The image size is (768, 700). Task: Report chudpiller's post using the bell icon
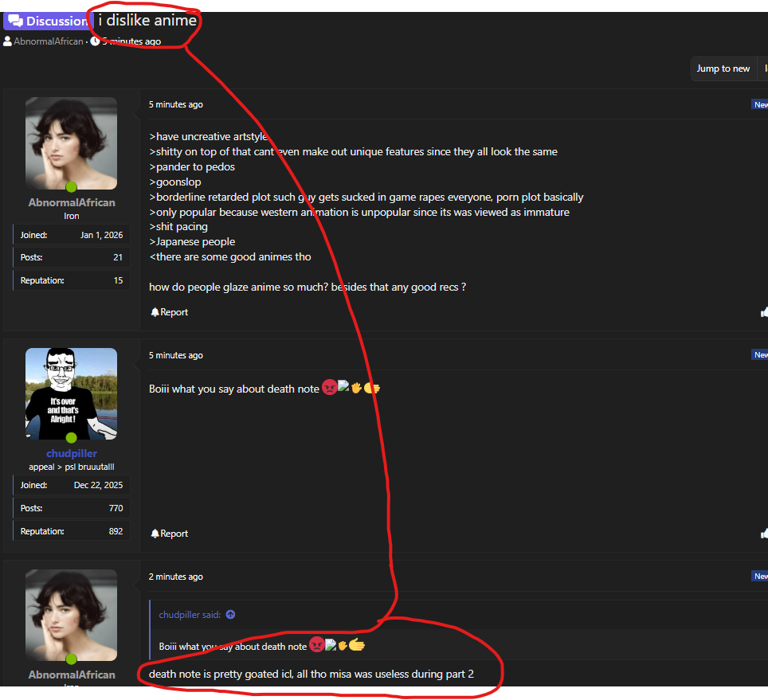coord(169,534)
